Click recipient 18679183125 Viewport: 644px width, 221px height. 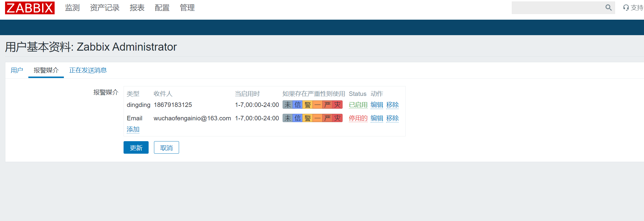pos(173,105)
